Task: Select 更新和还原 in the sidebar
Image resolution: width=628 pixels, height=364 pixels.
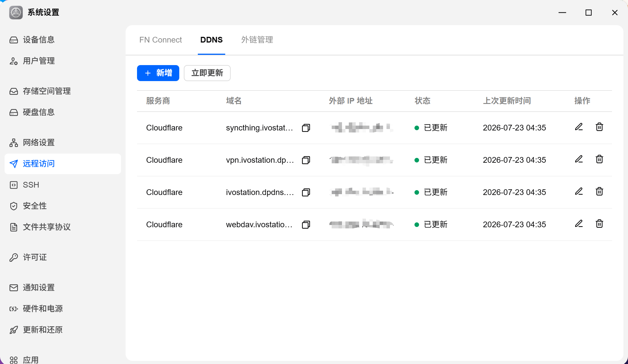Action: point(63,330)
